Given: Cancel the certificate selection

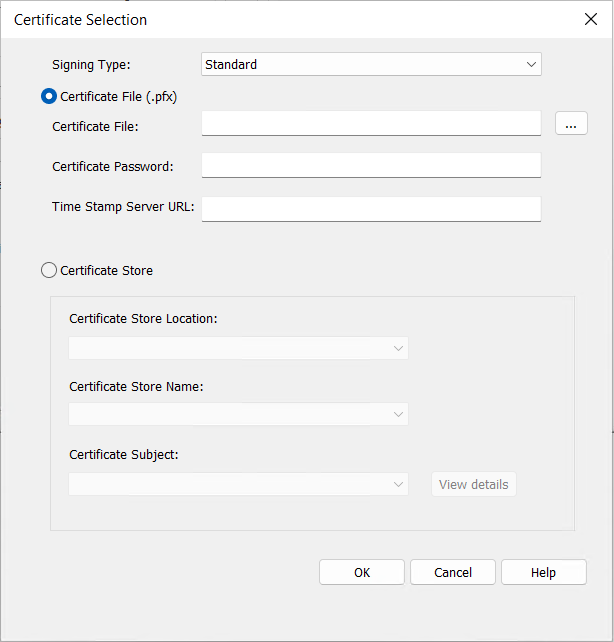Looking at the screenshot, I should (453, 572).
